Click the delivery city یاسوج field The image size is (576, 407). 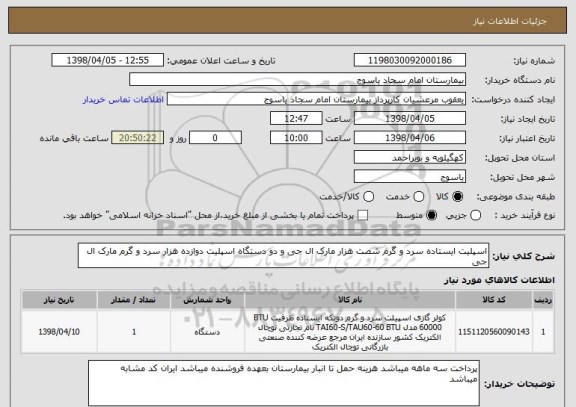click(x=410, y=177)
